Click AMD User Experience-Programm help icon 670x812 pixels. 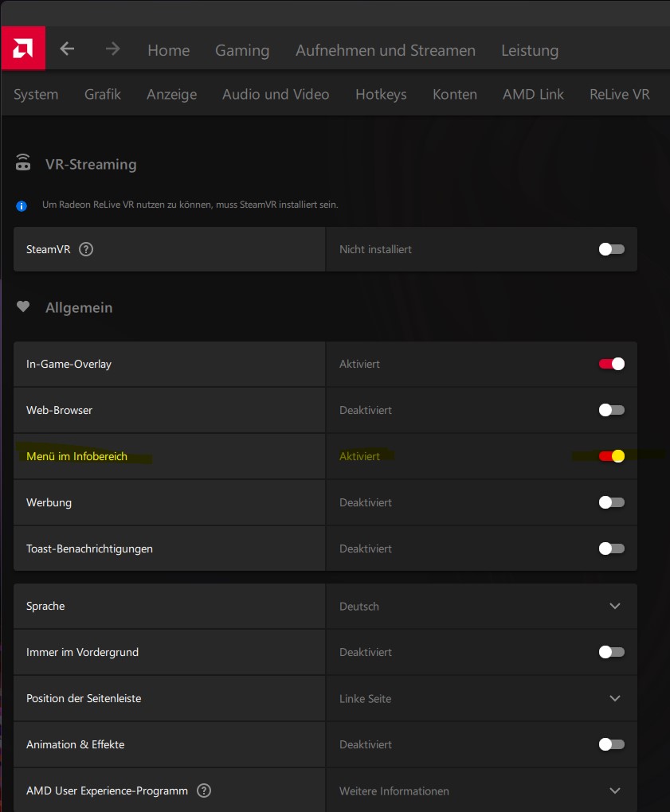click(x=204, y=791)
